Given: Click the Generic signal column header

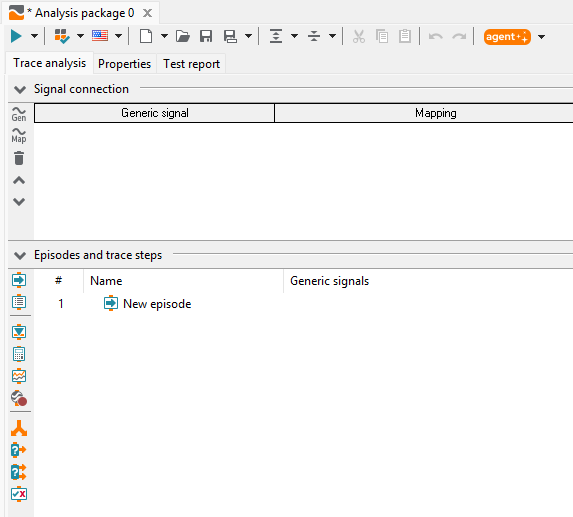Looking at the screenshot, I should click(x=155, y=113).
